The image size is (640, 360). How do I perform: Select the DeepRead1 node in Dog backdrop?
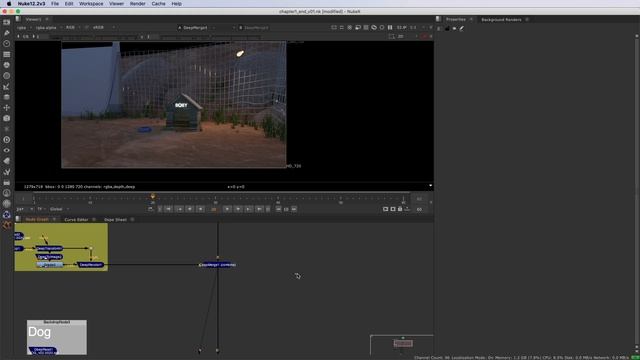pos(43,351)
